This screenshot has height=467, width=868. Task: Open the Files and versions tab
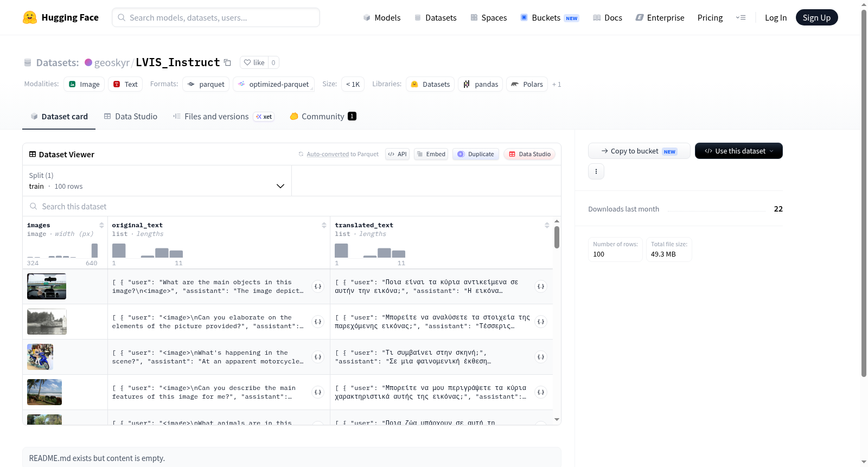click(224, 117)
